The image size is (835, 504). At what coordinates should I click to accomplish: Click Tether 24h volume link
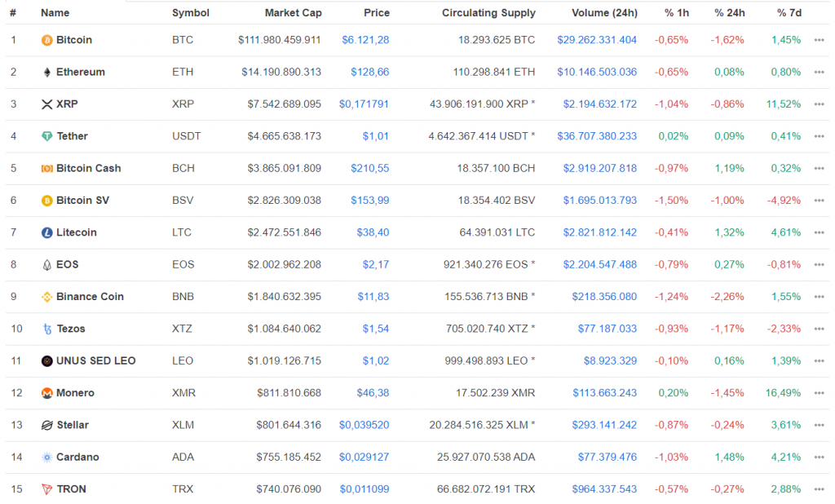pos(596,136)
